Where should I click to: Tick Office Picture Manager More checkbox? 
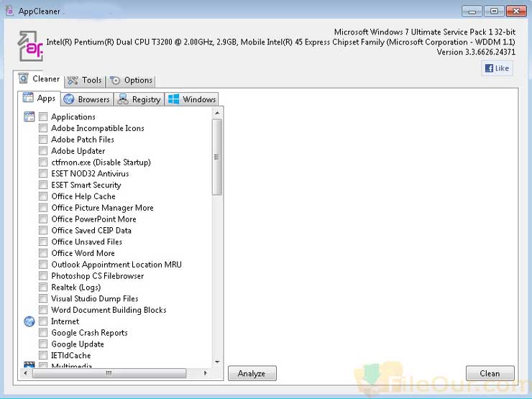point(43,208)
